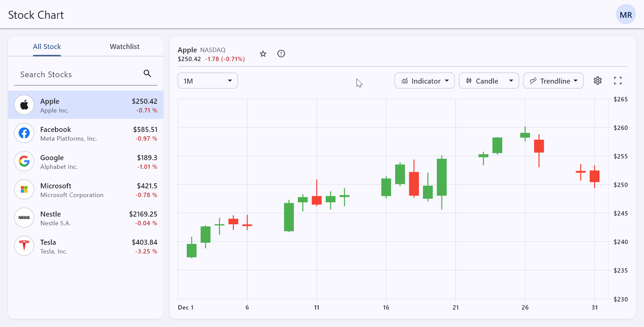This screenshot has width=644, height=327.
Task: Select the Apple stock search icon
Action: (147, 73)
